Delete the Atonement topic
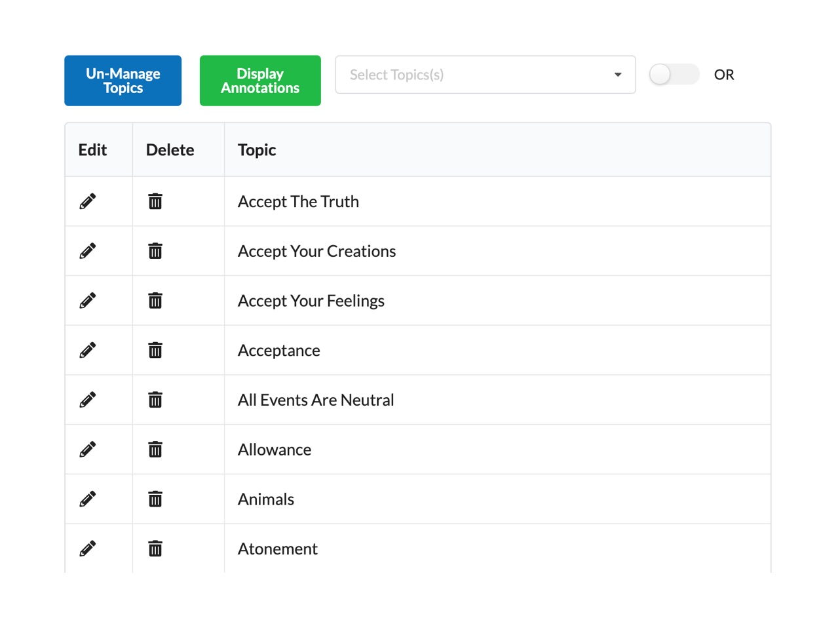 pyautogui.click(x=155, y=549)
